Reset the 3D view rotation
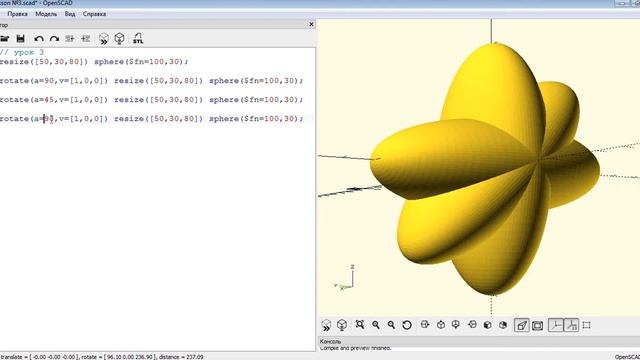The height and width of the screenshot is (360, 640). click(x=407, y=325)
